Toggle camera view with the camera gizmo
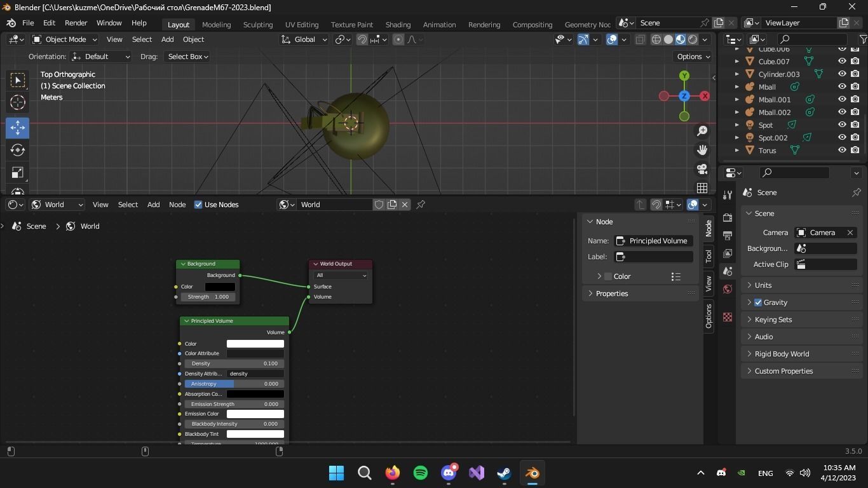 click(x=702, y=169)
